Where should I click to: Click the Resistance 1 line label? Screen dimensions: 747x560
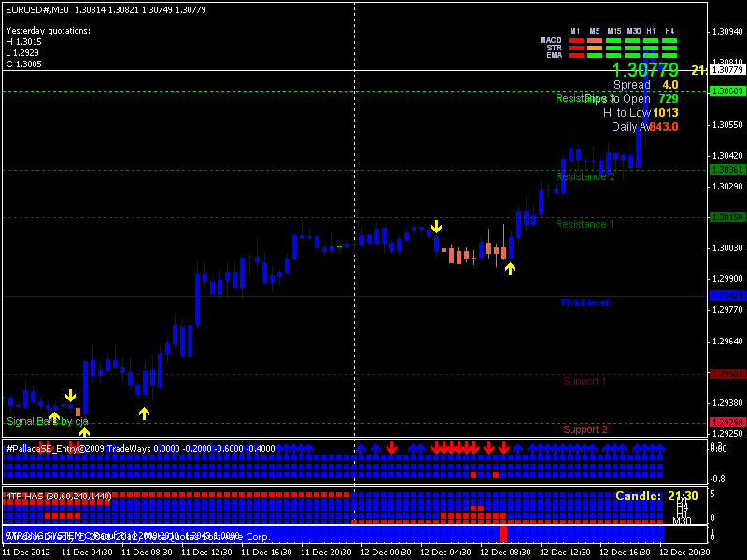[x=585, y=224]
